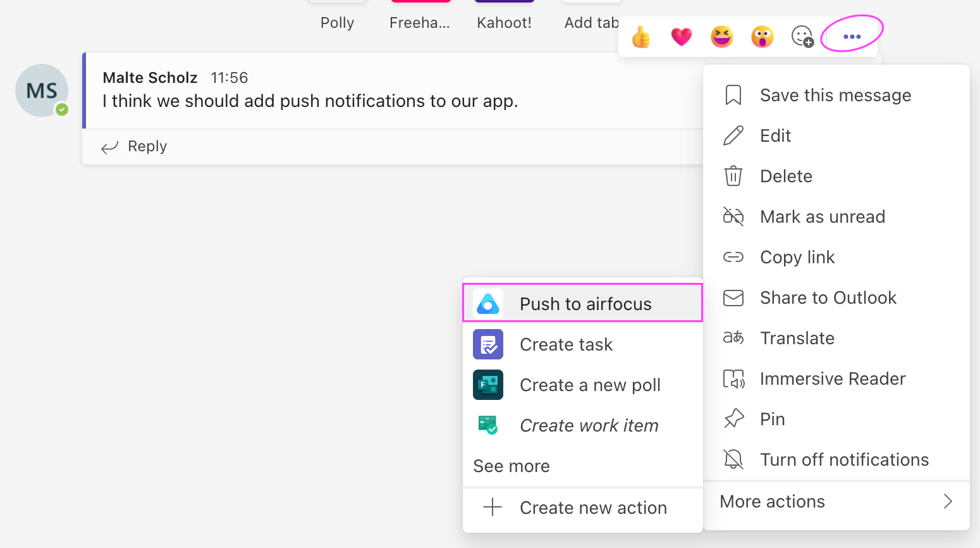Screen dimensions: 980x548
Task: Click the glasses icon for Mark as unread
Action: [x=733, y=216]
